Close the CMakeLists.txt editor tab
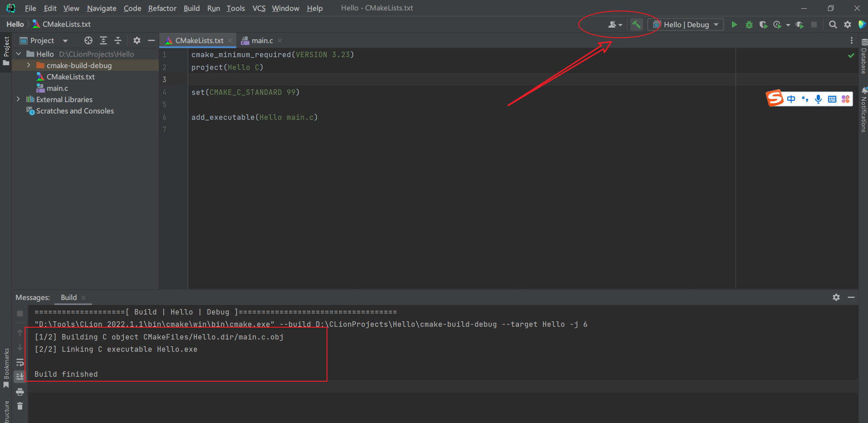Image resolution: width=868 pixels, height=423 pixels. click(x=230, y=40)
